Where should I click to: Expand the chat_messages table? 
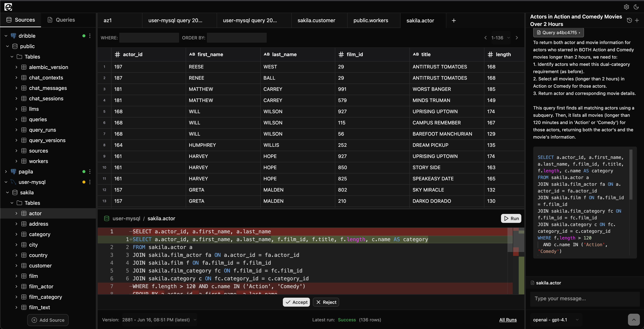pos(16,88)
